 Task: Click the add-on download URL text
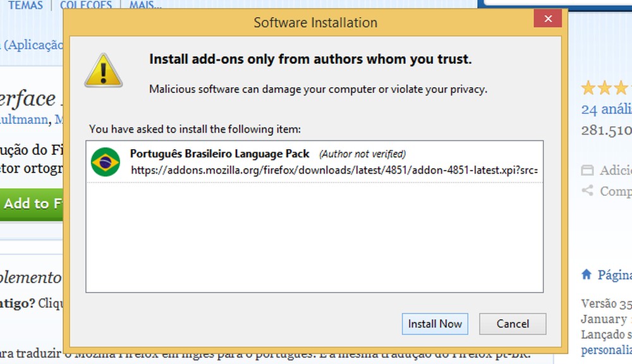click(333, 170)
